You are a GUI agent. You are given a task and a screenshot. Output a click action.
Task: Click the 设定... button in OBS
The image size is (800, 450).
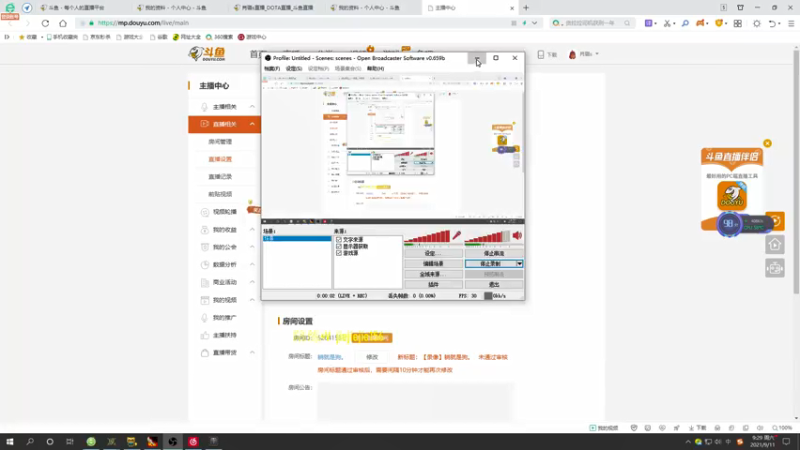[x=433, y=253]
